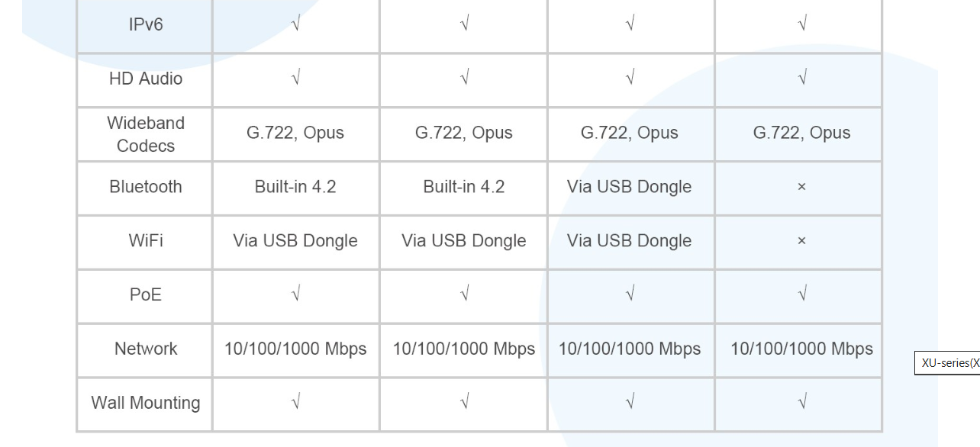Click the XU-series tooltip at right edge
Image resolution: width=980 pixels, height=447 pixels.
(x=949, y=363)
